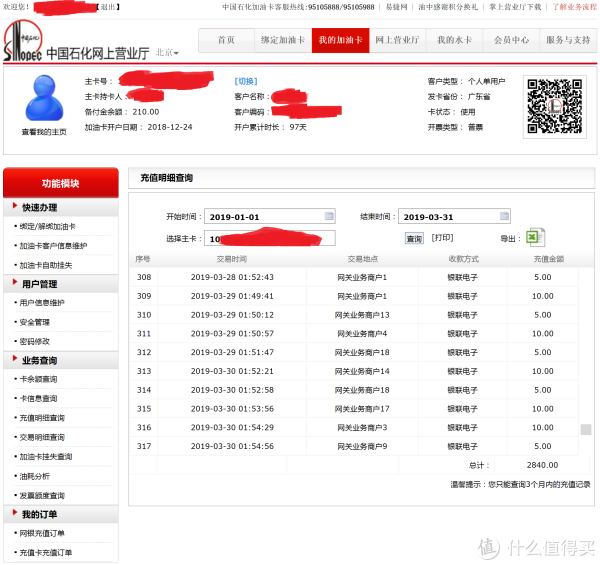
Task: Select row 313 timestamp 2019-03-30 01:52:21
Action: click(x=232, y=371)
